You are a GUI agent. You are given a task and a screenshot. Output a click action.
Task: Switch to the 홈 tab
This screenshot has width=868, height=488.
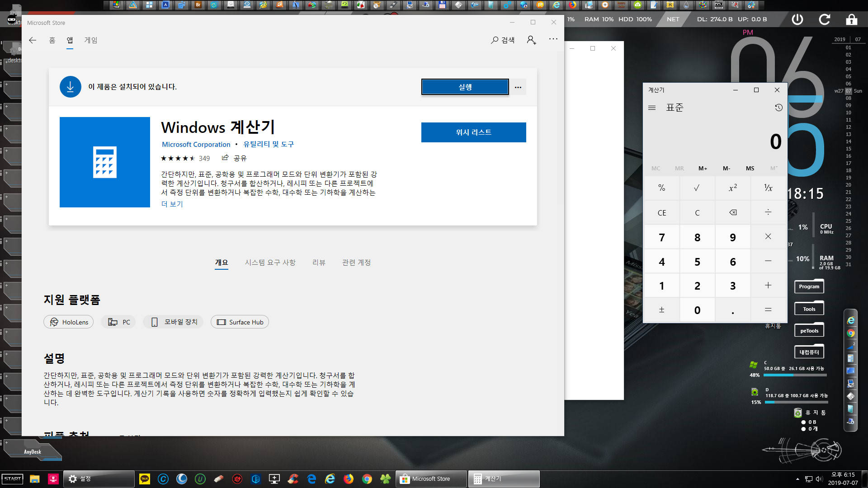[52, 40]
